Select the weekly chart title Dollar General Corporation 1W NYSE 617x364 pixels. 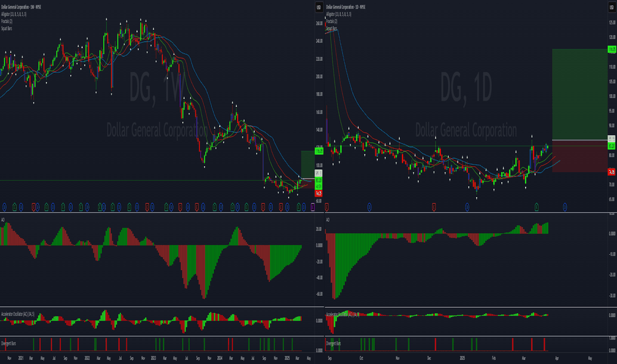[x=21, y=7]
